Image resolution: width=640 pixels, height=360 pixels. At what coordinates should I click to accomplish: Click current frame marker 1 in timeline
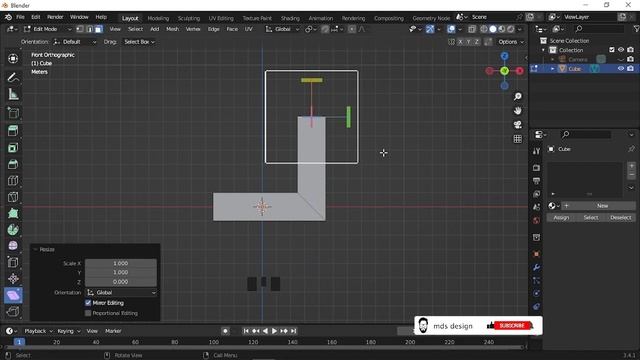coord(19,342)
